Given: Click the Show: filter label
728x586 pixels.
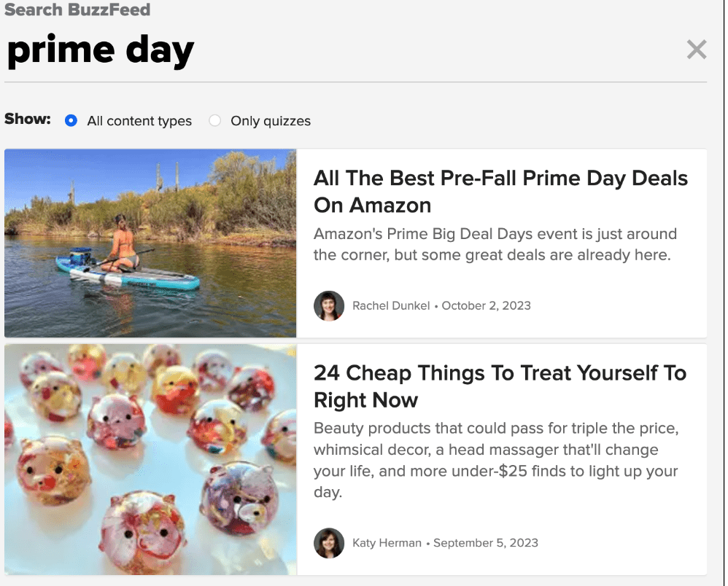Looking at the screenshot, I should click(27, 119).
